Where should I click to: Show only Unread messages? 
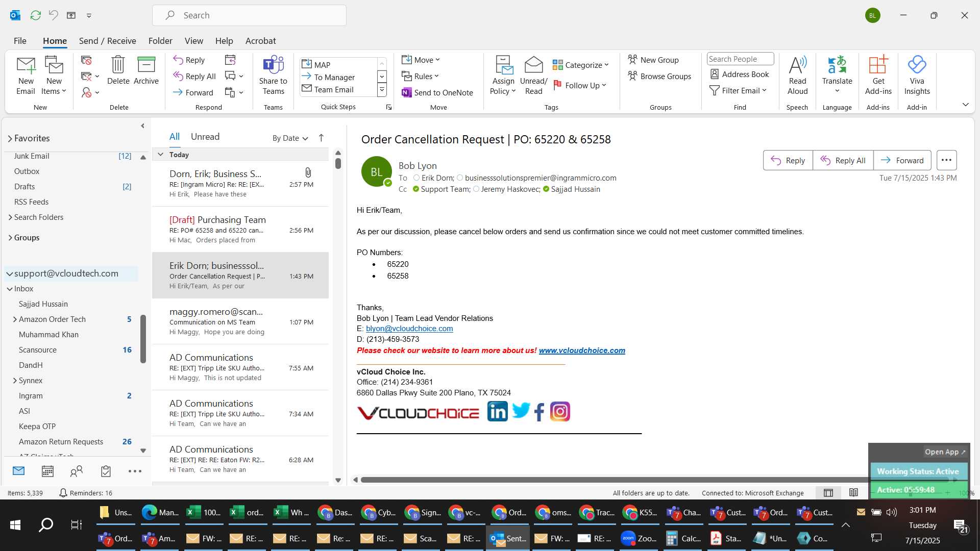[205, 137]
